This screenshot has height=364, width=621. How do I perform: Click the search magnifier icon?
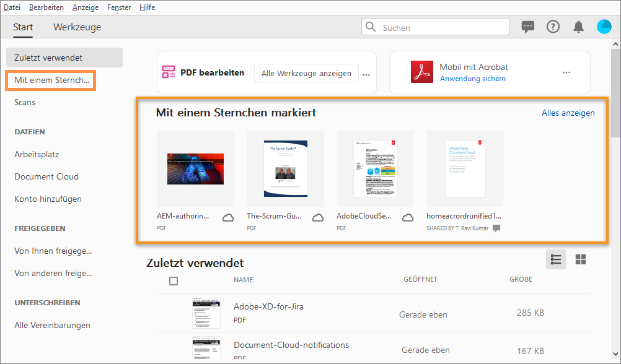coord(371,27)
